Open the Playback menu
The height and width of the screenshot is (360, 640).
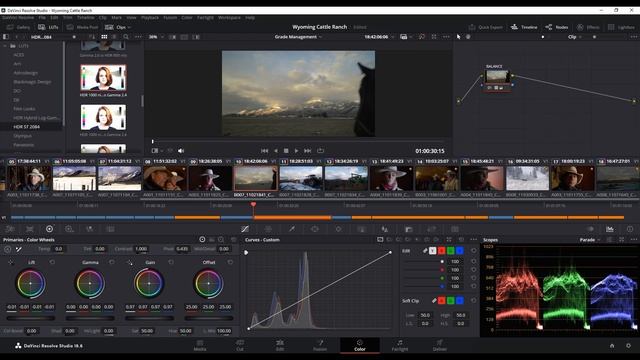pos(150,18)
